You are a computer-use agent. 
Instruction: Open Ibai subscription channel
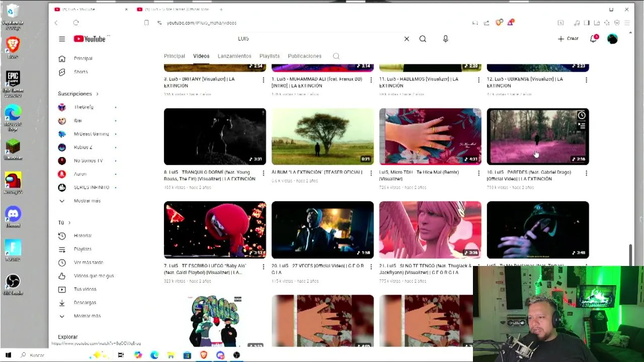77,121
